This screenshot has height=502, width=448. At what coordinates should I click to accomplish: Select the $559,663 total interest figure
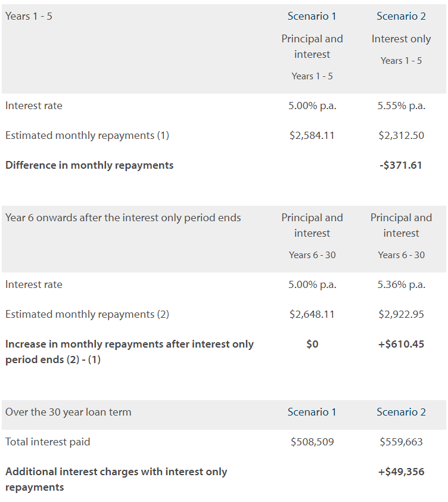pyautogui.click(x=402, y=442)
